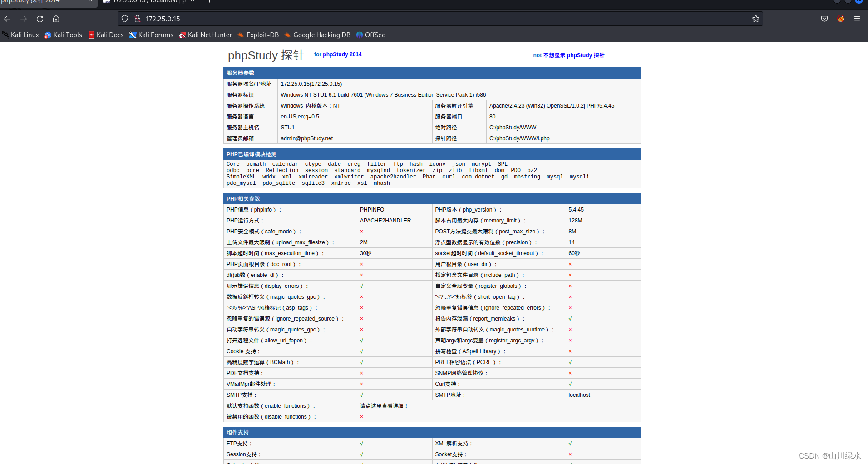Open the Pocket save icon
This screenshot has width=868, height=464.
click(824, 19)
